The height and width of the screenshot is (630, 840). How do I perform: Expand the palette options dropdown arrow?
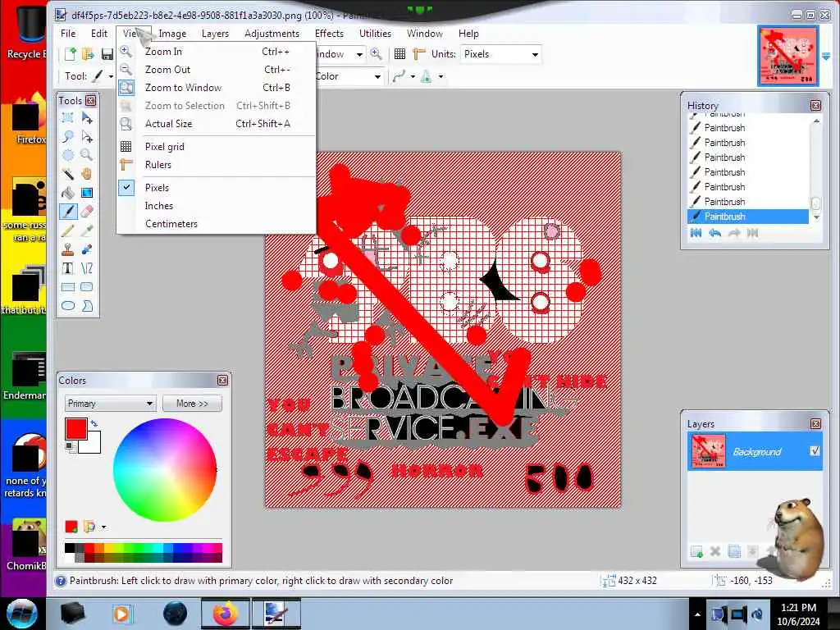(103, 527)
